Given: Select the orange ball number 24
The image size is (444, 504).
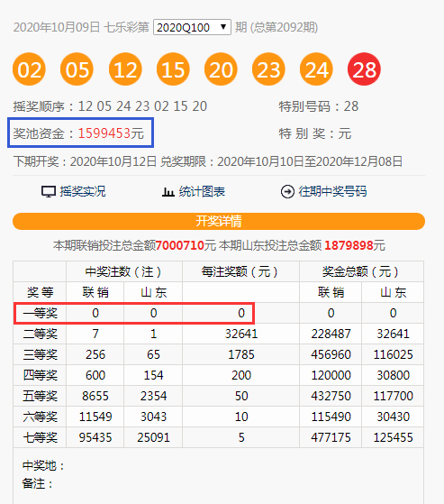Looking at the screenshot, I should click(x=316, y=69).
